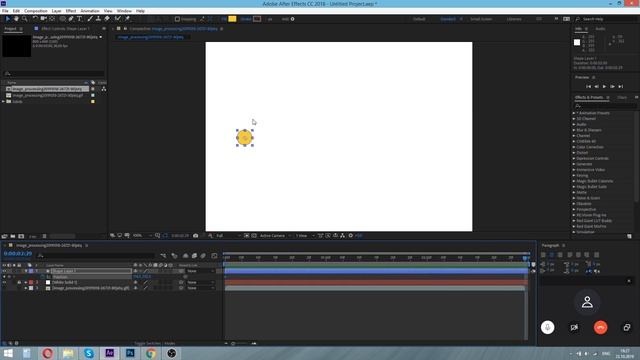Open the Animation menu

(x=90, y=11)
